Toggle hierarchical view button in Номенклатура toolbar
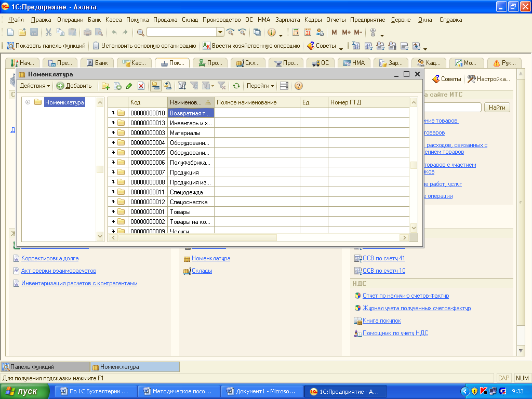The width and height of the screenshot is (532, 399). tap(155, 86)
